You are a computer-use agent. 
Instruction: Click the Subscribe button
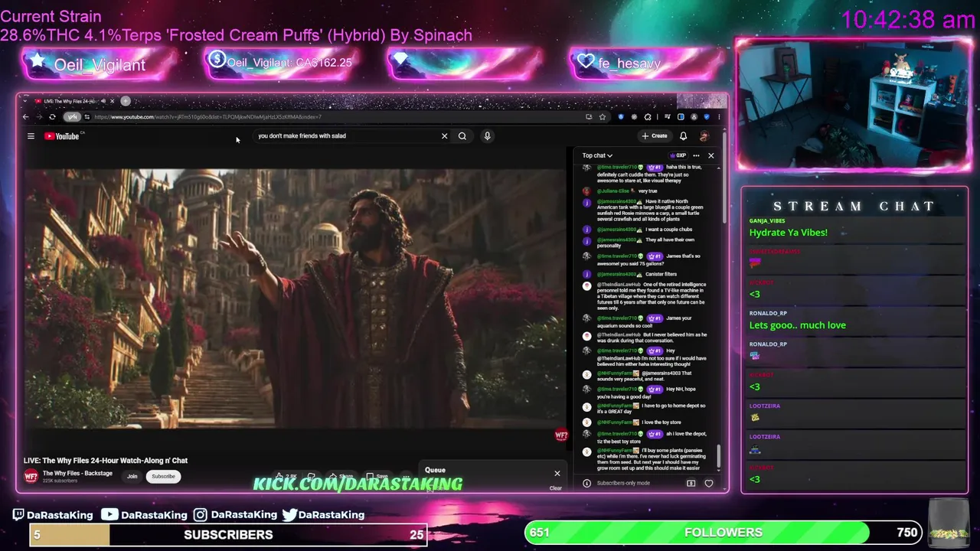point(163,476)
